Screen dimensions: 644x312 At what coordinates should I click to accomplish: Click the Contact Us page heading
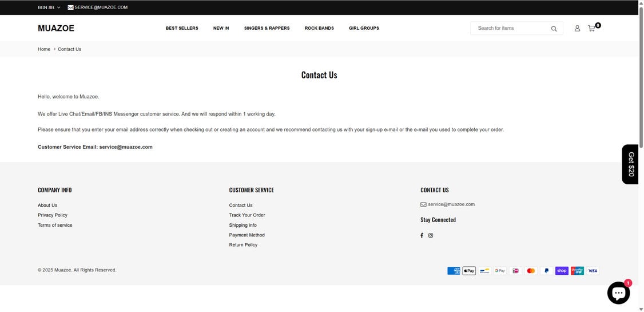pyautogui.click(x=319, y=75)
